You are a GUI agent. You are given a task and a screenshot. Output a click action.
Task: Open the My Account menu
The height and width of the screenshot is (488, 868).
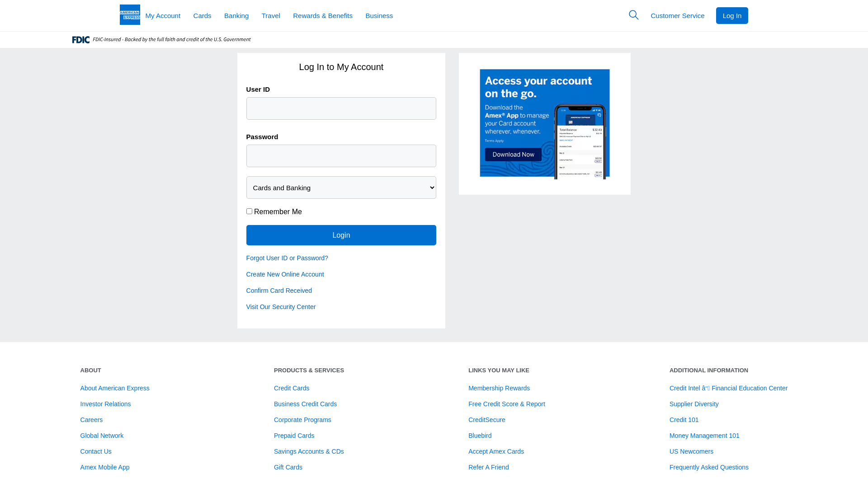163,16
